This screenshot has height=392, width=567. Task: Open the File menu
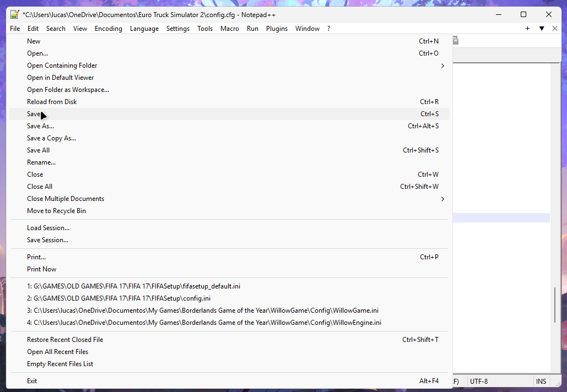point(15,29)
